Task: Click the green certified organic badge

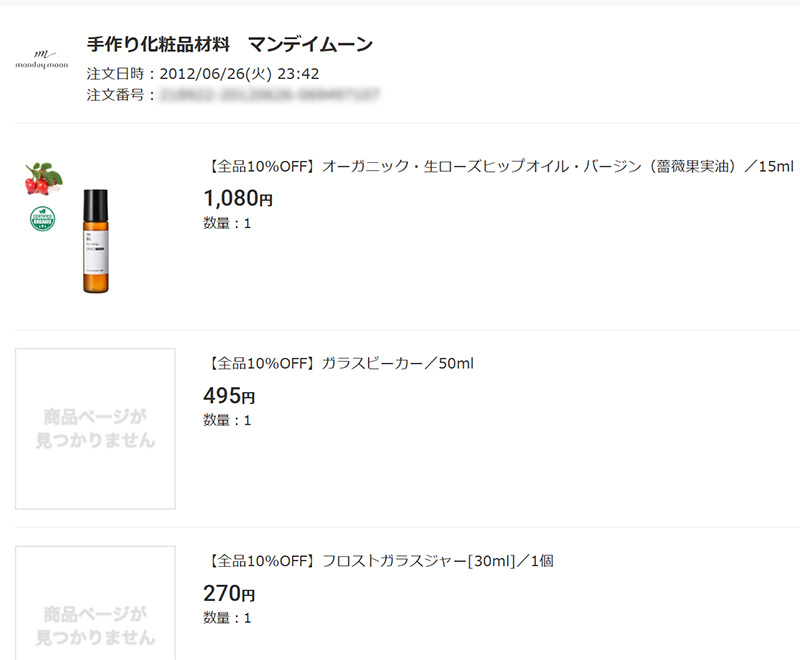Action: (x=42, y=219)
